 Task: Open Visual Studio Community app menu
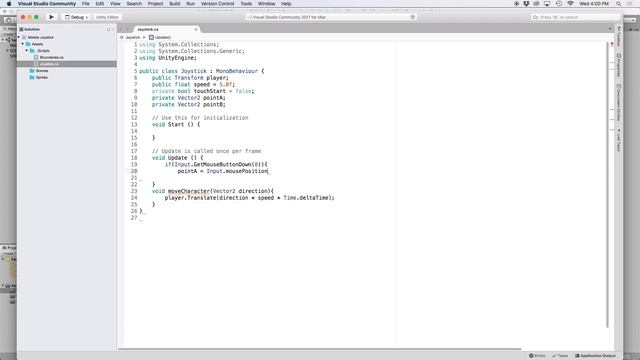click(x=47, y=4)
